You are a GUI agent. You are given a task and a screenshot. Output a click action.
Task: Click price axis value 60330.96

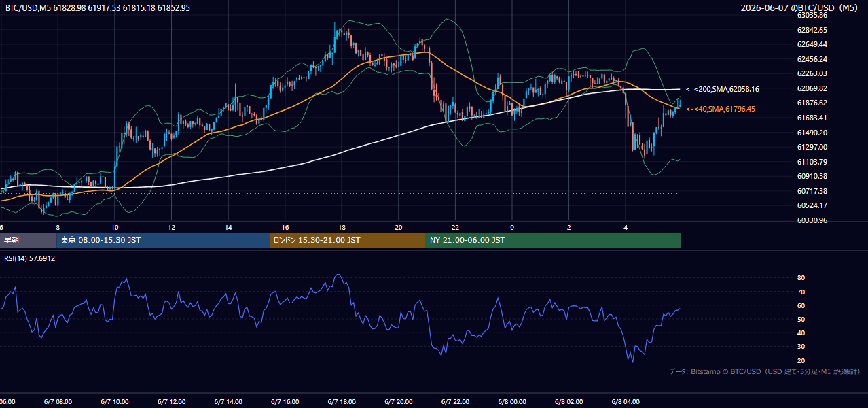click(812, 220)
